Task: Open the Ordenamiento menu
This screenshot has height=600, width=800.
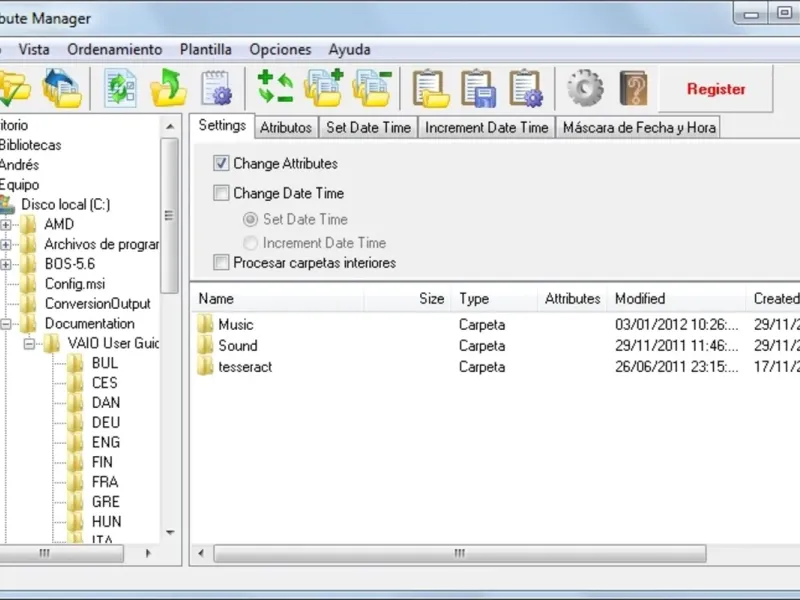Action: (115, 49)
